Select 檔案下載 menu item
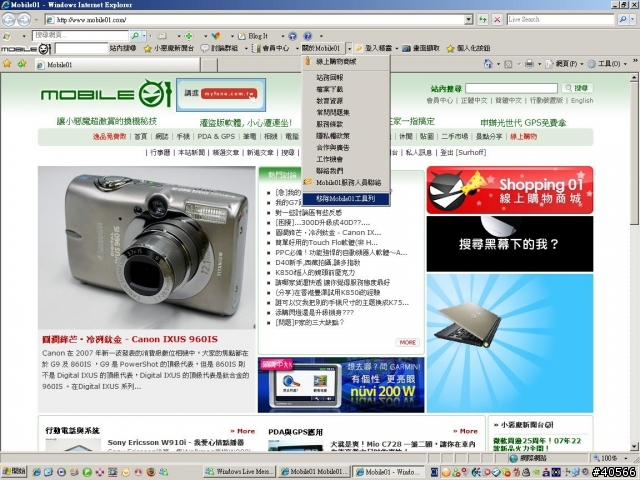640x480 pixels. (346, 89)
